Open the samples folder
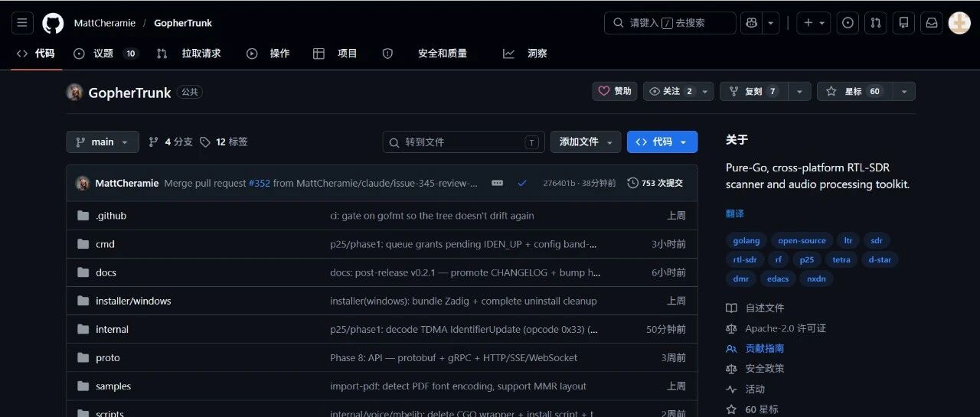980x417 pixels. (x=113, y=386)
